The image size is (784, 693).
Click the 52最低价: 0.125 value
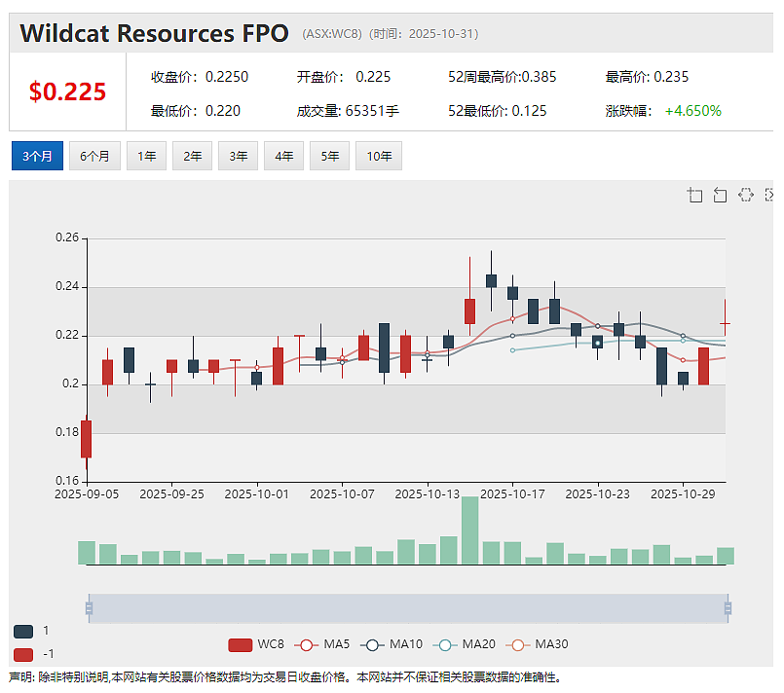click(x=498, y=111)
